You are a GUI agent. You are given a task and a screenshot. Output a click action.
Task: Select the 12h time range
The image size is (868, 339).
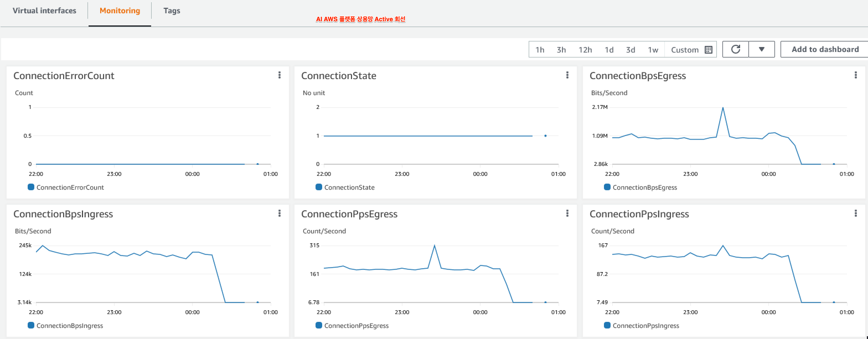click(x=585, y=50)
